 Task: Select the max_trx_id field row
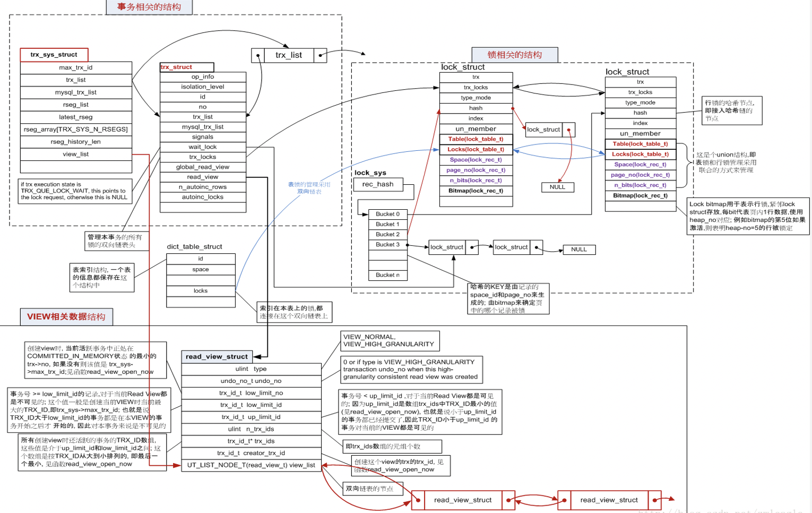click(x=76, y=67)
